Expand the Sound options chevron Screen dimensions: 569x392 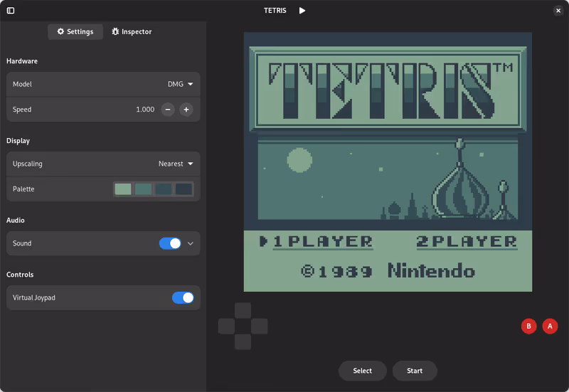pos(191,243)
